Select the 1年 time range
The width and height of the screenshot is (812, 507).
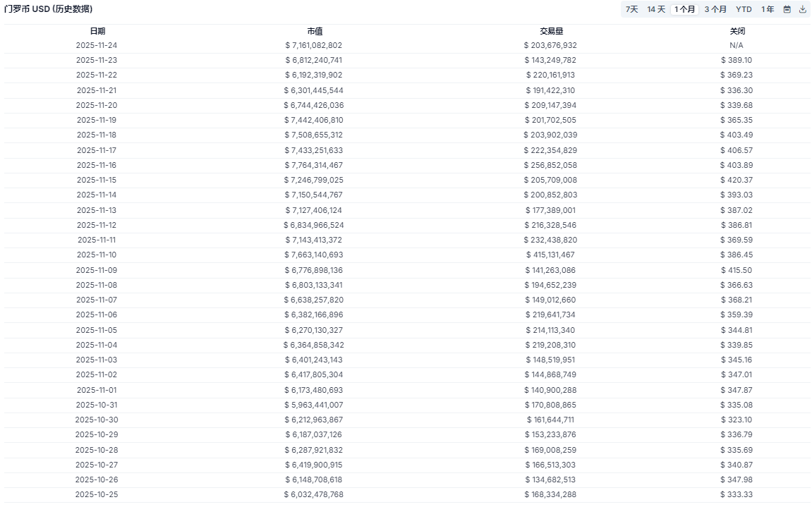point(768,9)
